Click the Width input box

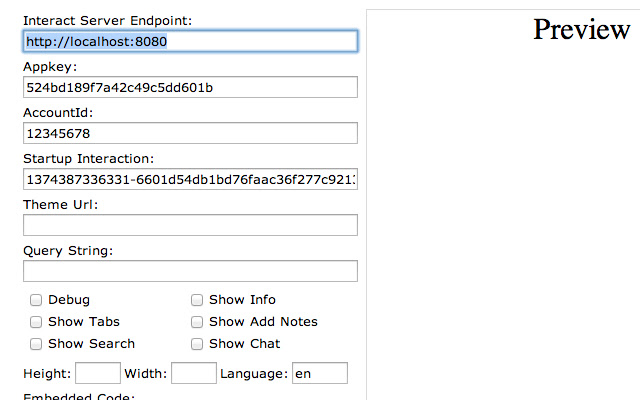point(194,373)
